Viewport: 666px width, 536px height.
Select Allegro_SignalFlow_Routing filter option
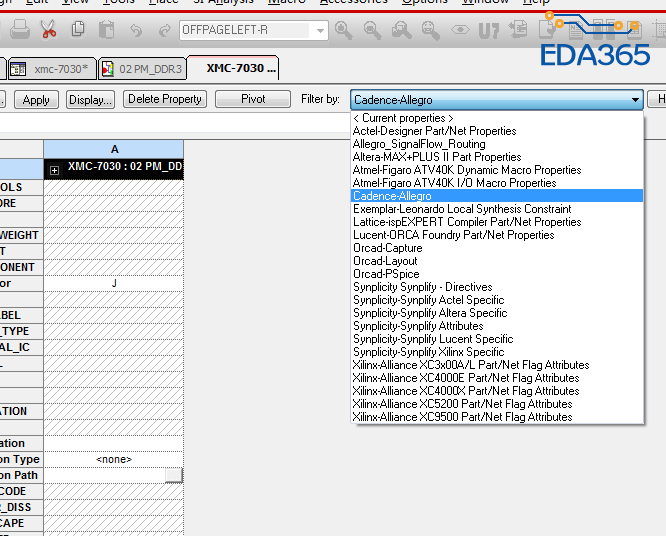497,144
